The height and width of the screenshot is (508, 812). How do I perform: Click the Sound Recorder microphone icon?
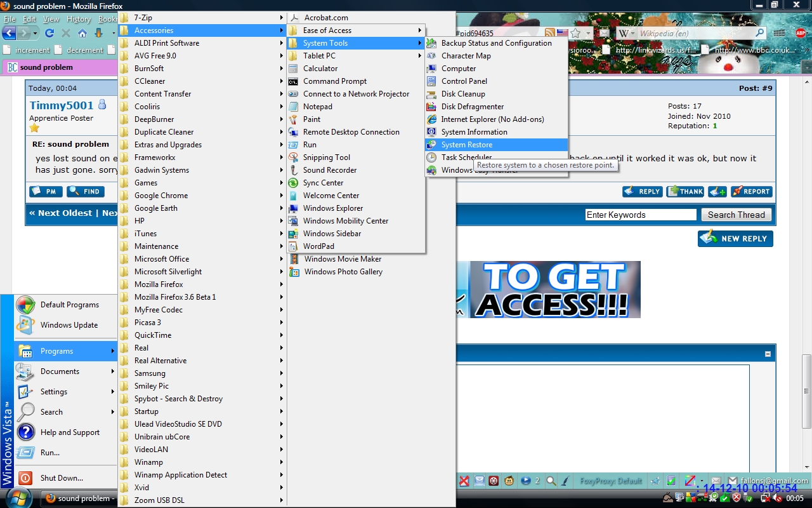pyautogui.click(x=293, y=170)
